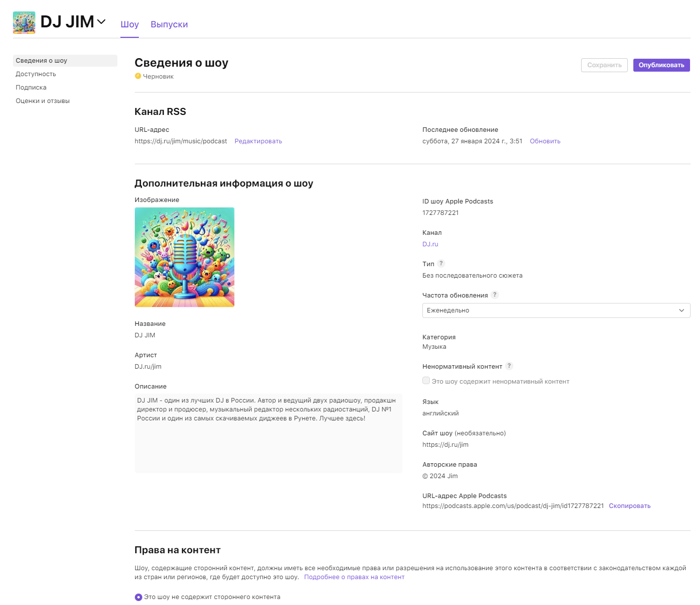The height and width of the screenshot is (605, 700).
Task: Click the yellow Черновик status icon
Action: click(138, 76)
